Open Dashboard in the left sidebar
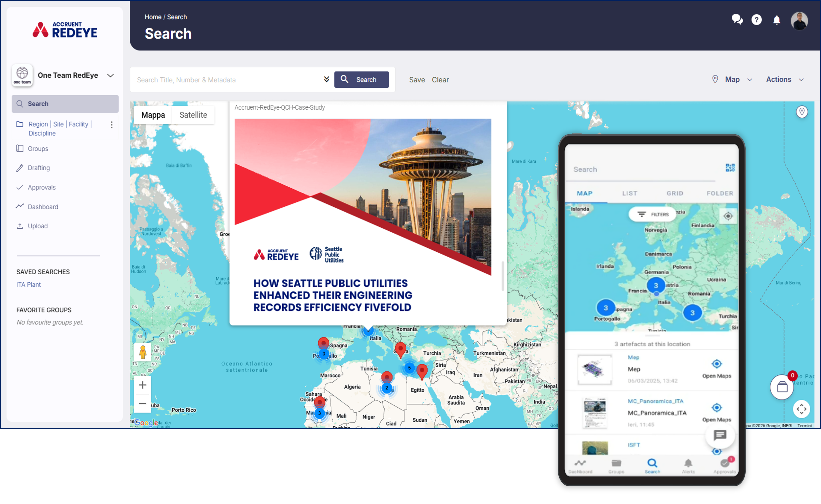821x504 pixels. [x=43, y=207]
